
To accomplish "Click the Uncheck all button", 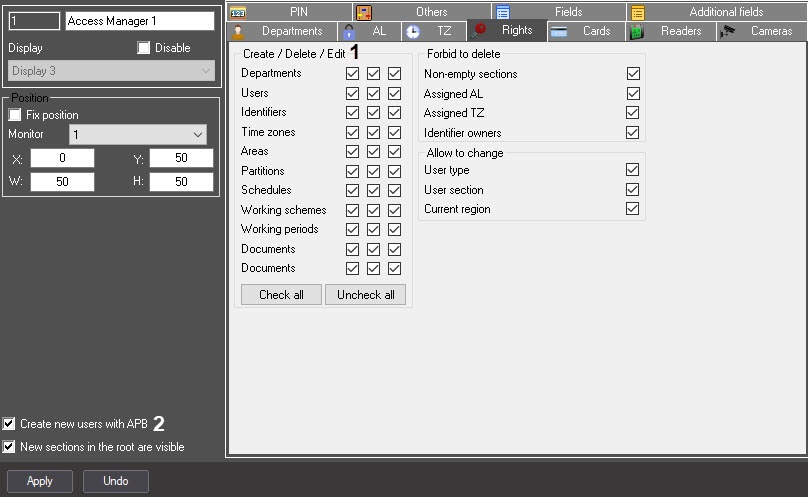I will (x=365, y=295).
